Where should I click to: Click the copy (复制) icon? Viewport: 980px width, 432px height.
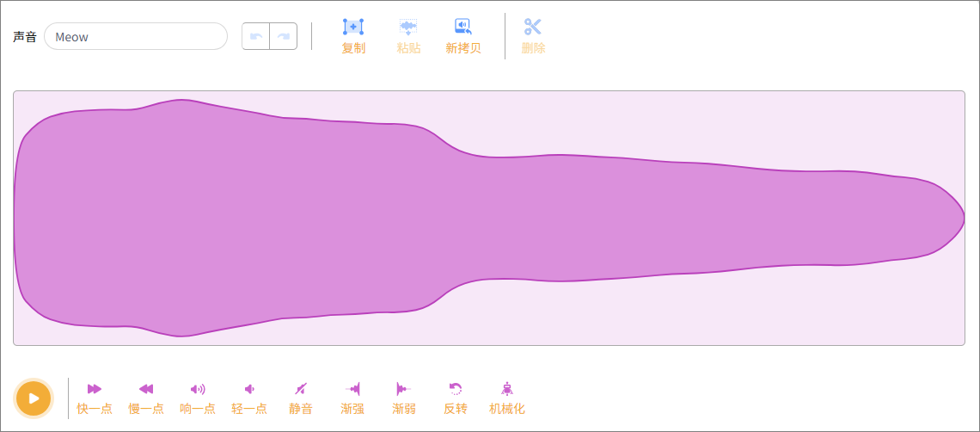353,27
